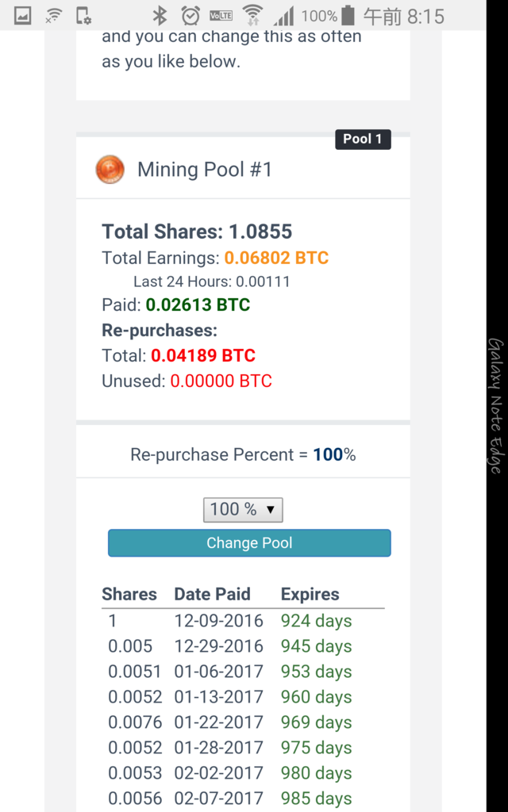The width and height of the screenshot is (508, 812).
Task: Click the Change Pool button
Action: (x=249, y=542)
